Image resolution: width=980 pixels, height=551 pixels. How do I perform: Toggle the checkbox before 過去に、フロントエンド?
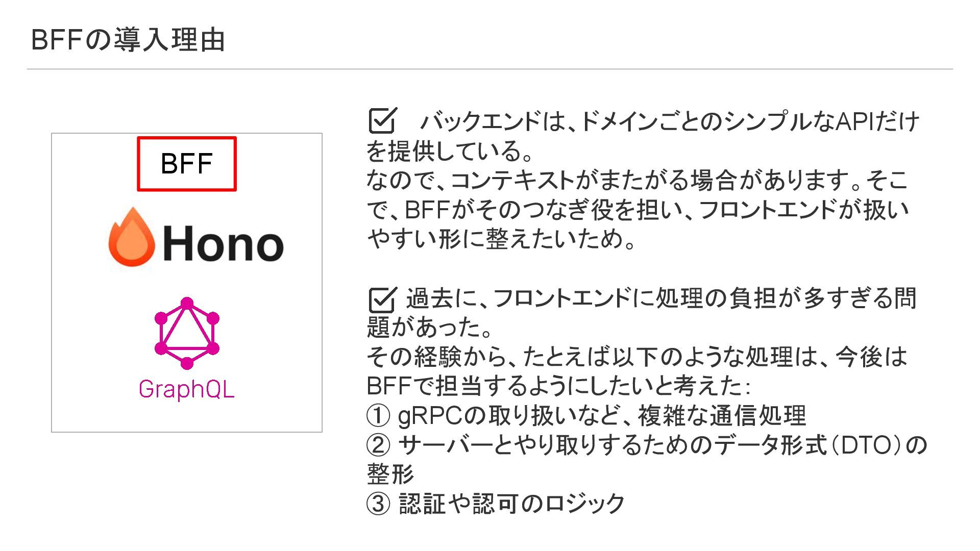coord(382,299)
